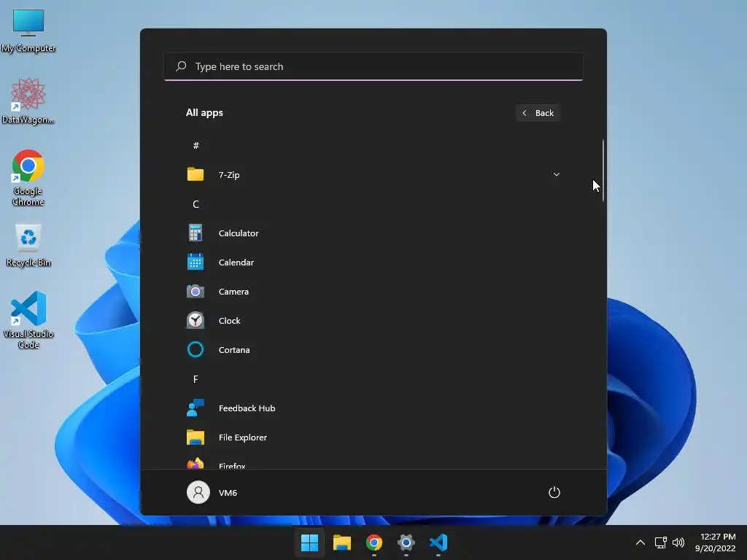The width and height of the screenshot is (747, 560).
Task: Select the Recycle Bin desktop icon
Action: click(x=28, y=245)
